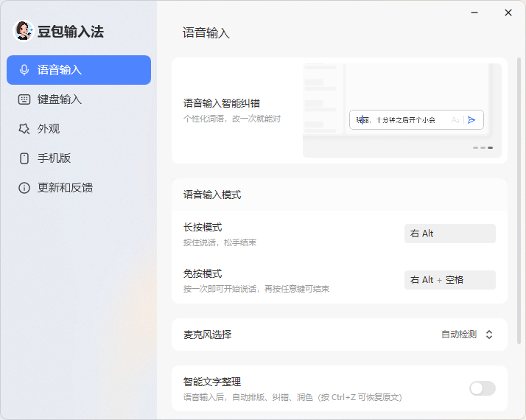Viewport: 526px width, 420px height.
Task: Click the info icon for 更新和反馈
Action: (24, 187)
